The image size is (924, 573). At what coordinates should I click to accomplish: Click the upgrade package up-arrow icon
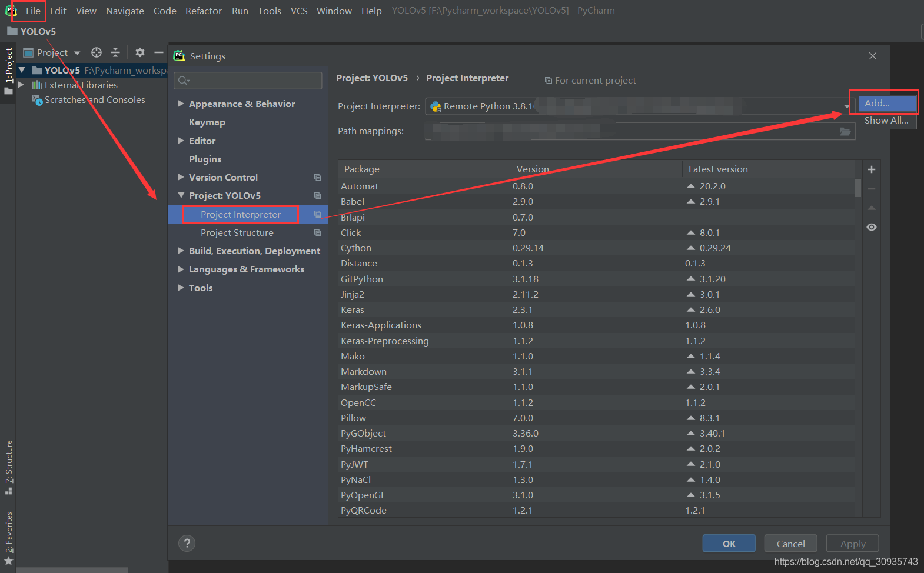[872, 208]
